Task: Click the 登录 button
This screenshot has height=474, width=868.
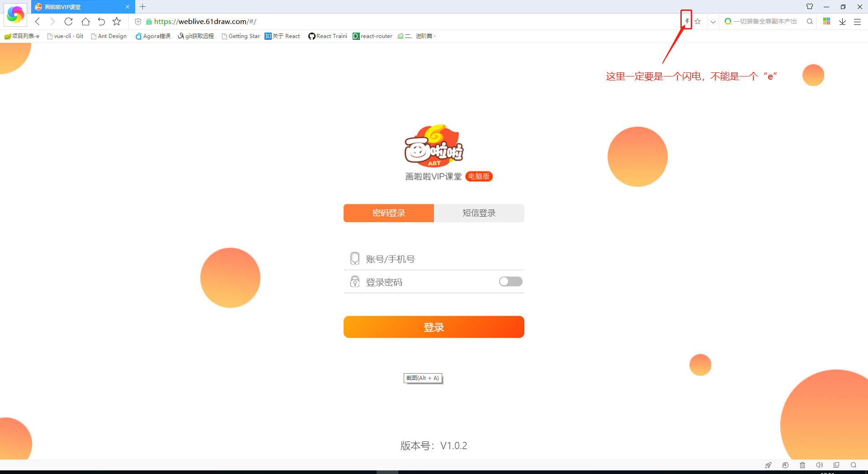Action: pyautogui.click(x=434, y=327)
